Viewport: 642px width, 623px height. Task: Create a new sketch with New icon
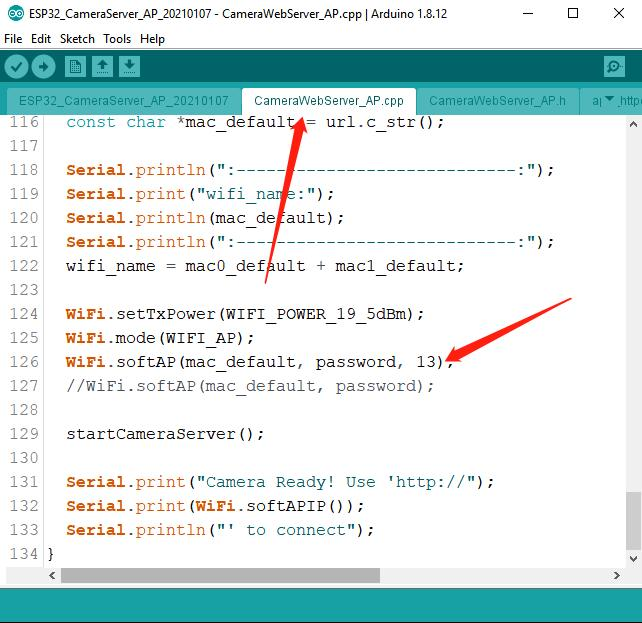[x=75, y=66]
